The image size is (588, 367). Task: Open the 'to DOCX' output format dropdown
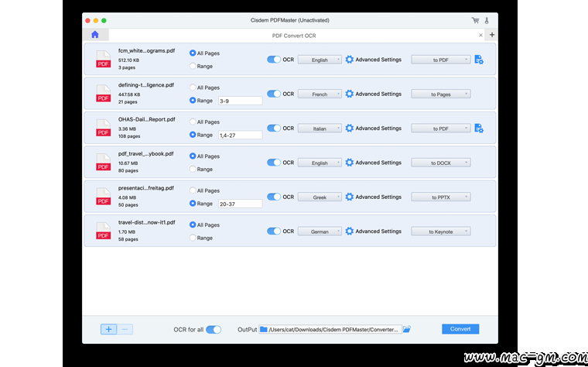click(x=441, y=163)
